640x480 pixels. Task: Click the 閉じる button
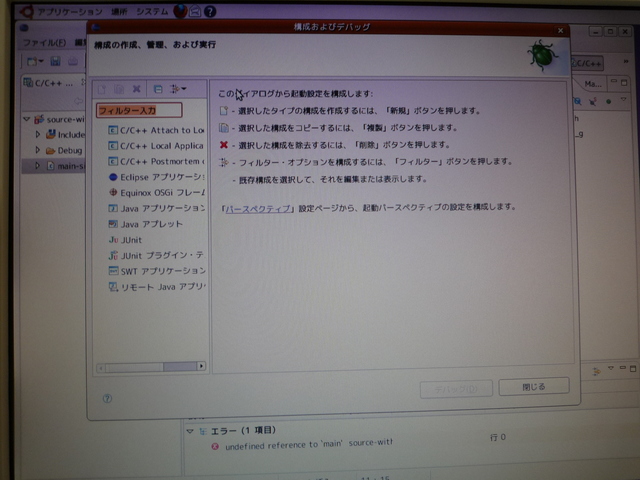[x=534, y=387]
